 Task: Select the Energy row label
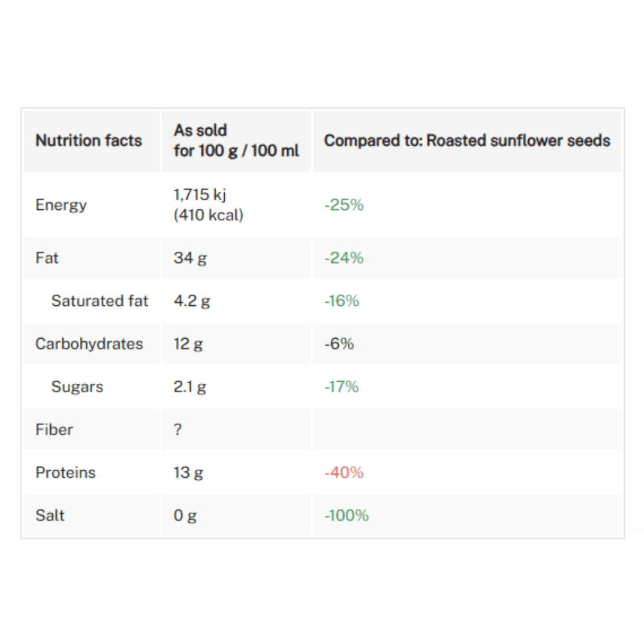coord(61,205)
